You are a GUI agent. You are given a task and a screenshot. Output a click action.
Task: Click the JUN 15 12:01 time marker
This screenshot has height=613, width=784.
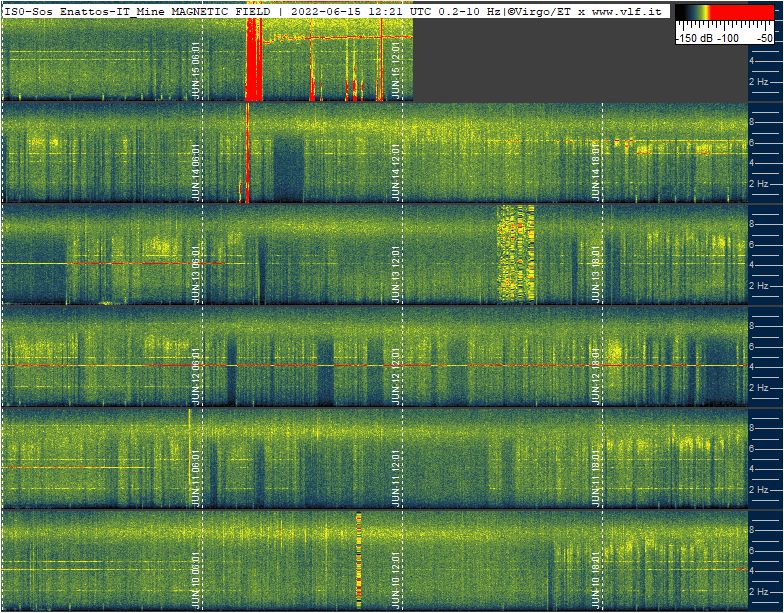[x=397, y=70]
